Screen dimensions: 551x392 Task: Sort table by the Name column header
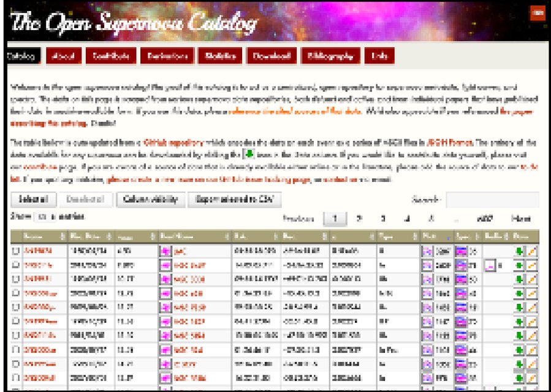(x=44, y=237)
